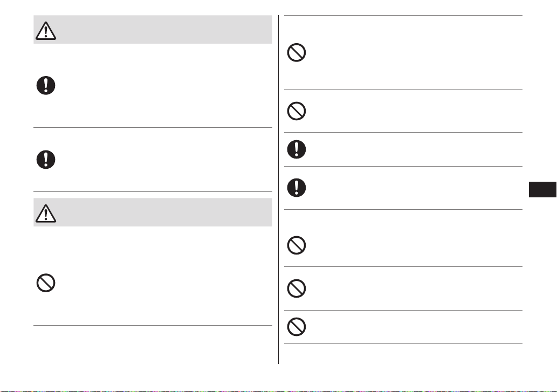Click the topmost prohibition sign in right column
This screenshot has height=392, width=557.
point(296,52)
